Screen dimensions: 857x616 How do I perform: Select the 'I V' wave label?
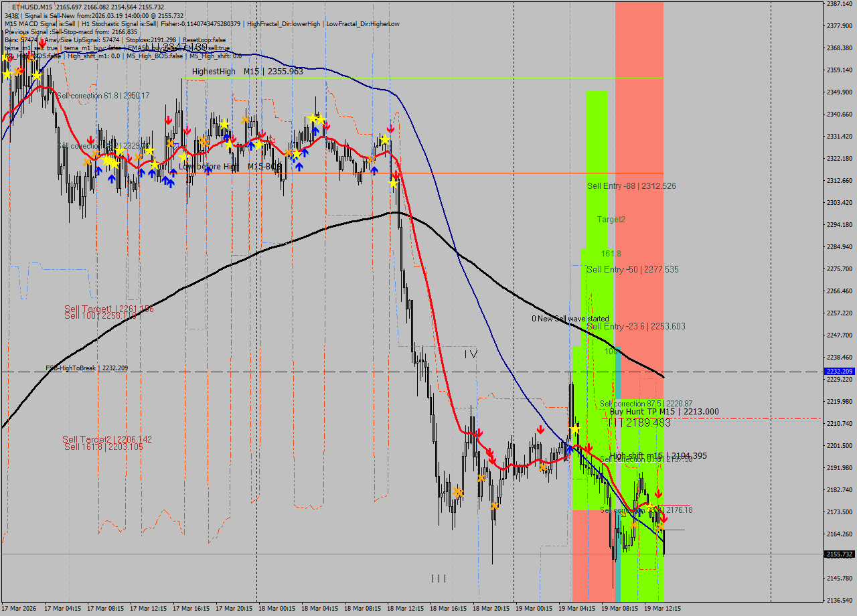click(471, 354)
